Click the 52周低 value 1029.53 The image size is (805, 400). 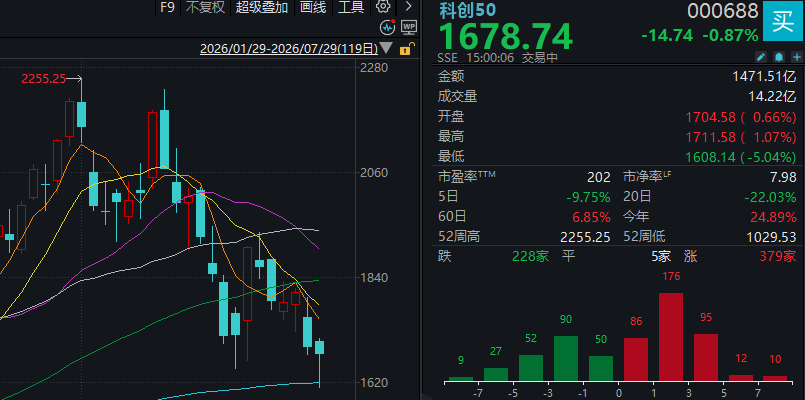click(x=772, y=237)
